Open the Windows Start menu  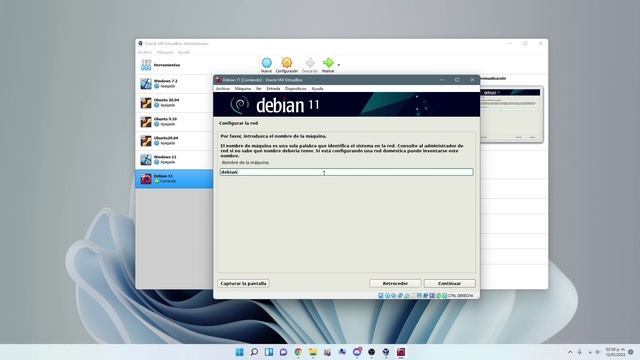(x=240, y=352)
